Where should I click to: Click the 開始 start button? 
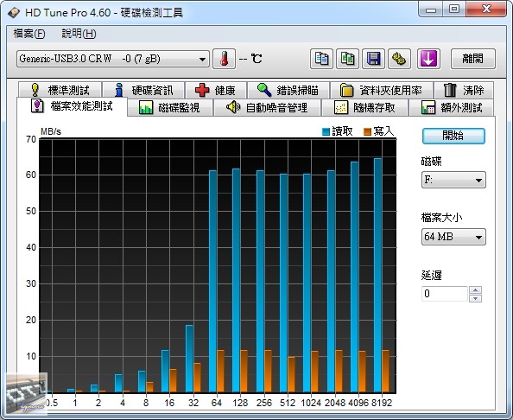453,136
